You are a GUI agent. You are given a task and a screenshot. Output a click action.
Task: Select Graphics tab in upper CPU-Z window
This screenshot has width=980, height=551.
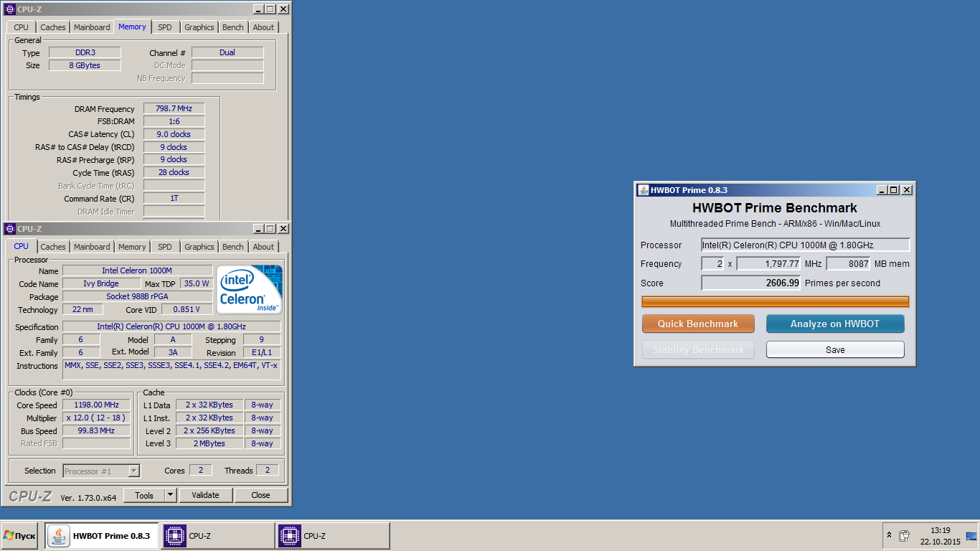[199, 27]
